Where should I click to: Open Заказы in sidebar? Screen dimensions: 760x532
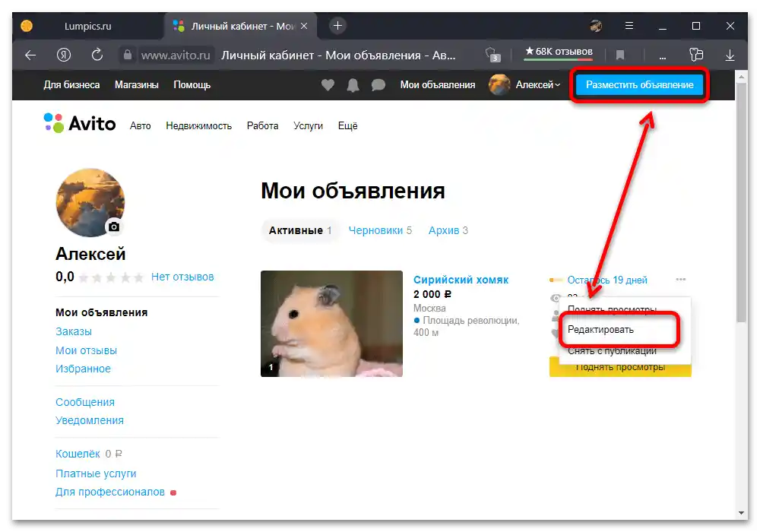click(x=74, y=331)
